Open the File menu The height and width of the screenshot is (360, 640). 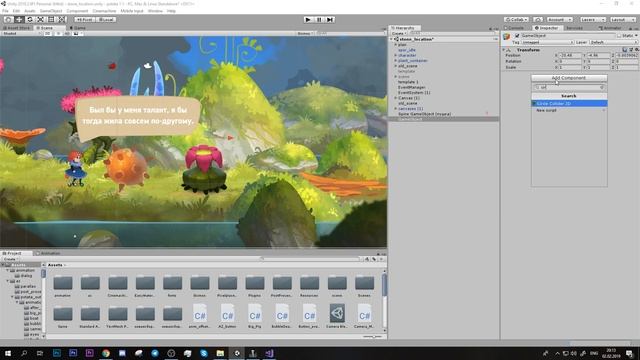coord(5,11)
